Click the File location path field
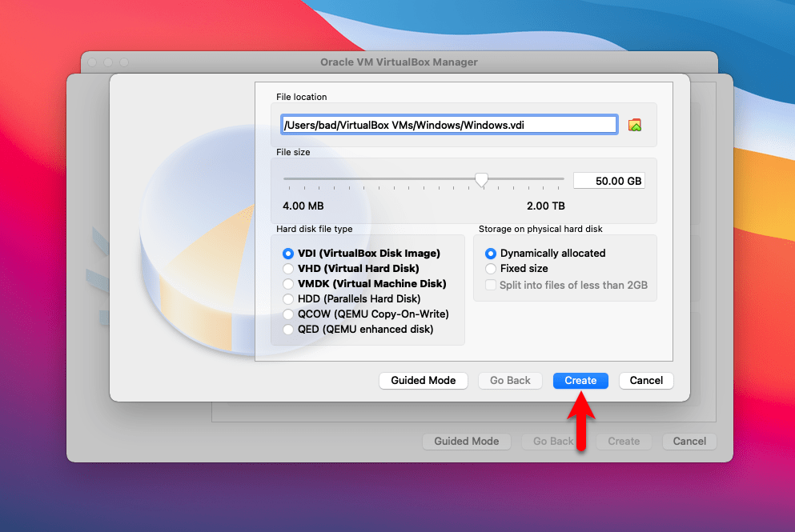This screenshot has width=795, height=532. tap(449, 125)
